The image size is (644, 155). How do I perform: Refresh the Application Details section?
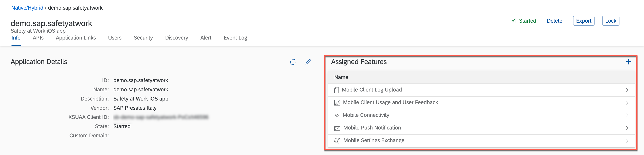coord(293,62)
